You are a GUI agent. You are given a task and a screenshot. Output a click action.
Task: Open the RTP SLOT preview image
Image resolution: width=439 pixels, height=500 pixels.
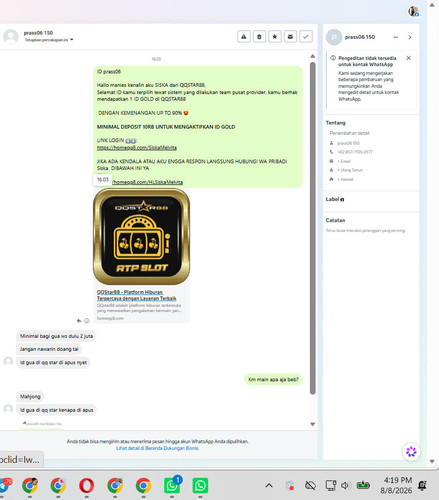coord(141,236)
